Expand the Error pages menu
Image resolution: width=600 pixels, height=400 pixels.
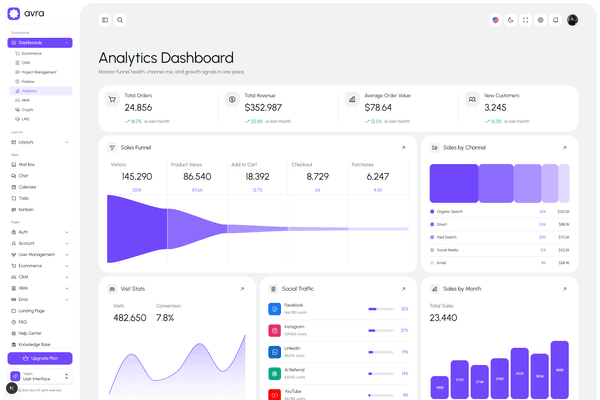40,299
